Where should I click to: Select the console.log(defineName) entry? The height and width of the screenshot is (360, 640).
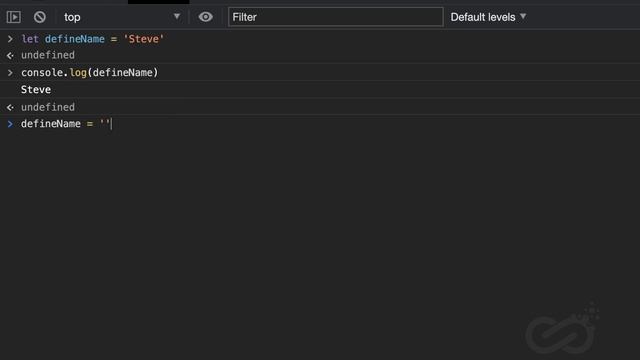[x=89, y=73]
